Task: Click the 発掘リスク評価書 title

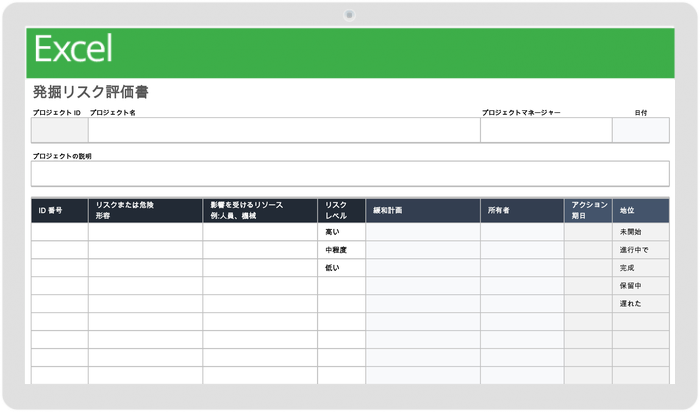Action: click(91, 92)
